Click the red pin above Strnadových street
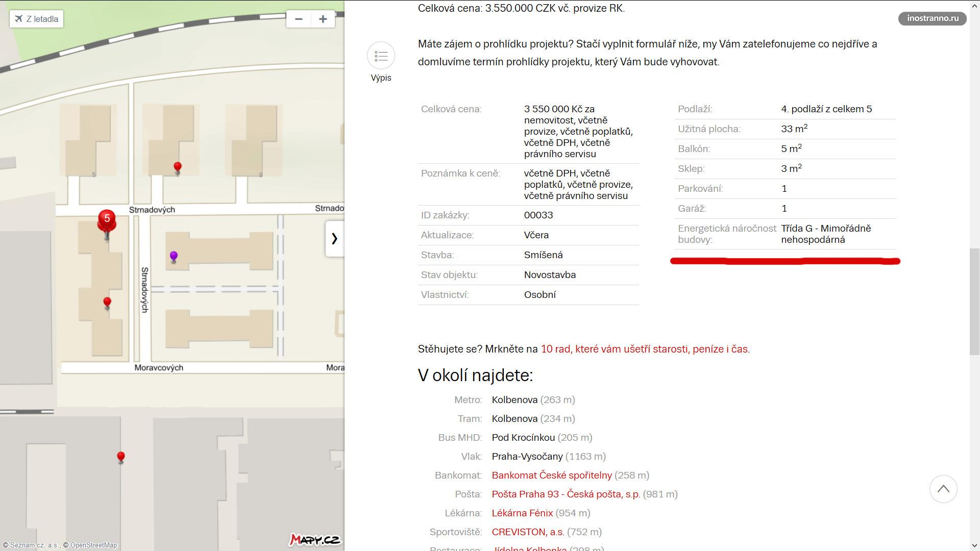980x551 pixels. point(178,167)
